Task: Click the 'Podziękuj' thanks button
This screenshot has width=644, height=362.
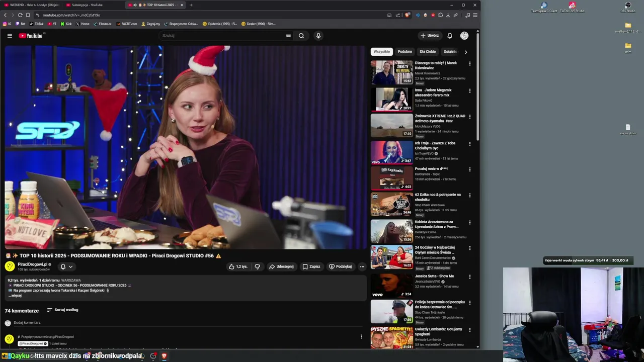Action: point(340,266)
